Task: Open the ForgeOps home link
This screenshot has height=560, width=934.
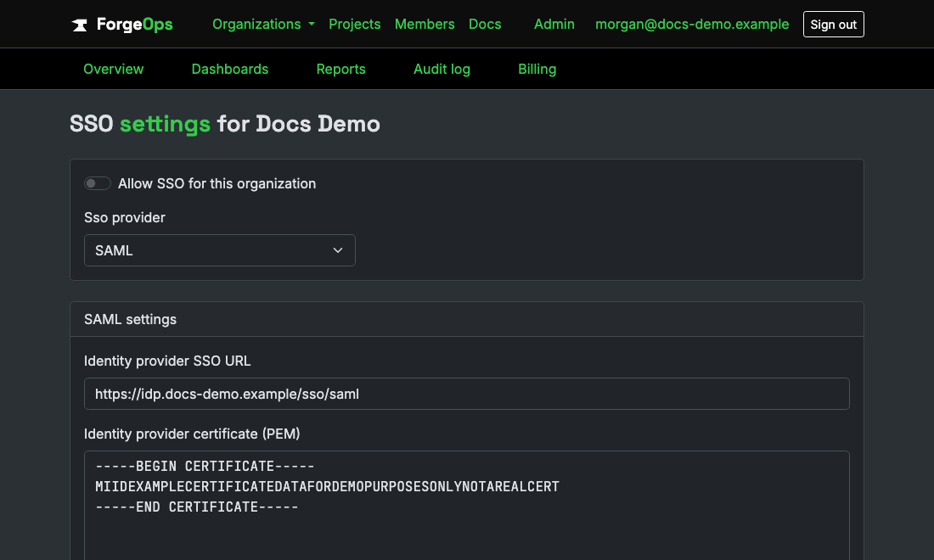Action: tap(122, 25)
